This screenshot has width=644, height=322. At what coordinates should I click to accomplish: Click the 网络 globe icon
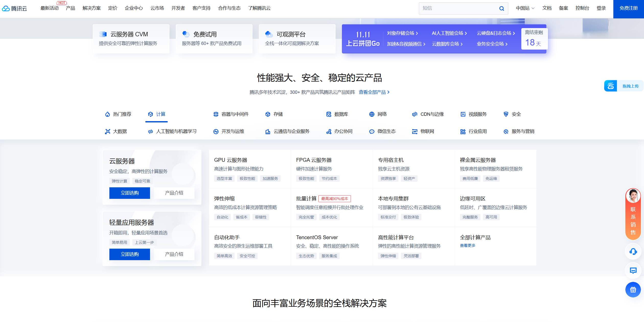click(372, 114)
